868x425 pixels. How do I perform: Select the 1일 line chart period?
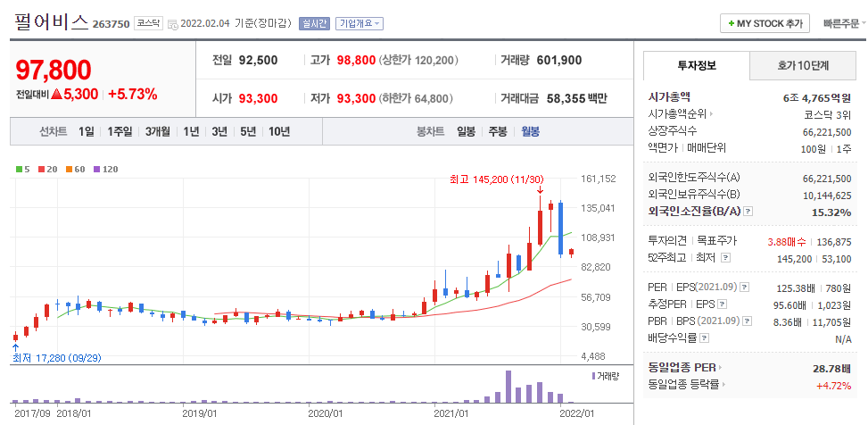pyautogui.click(x=87, y=132)
